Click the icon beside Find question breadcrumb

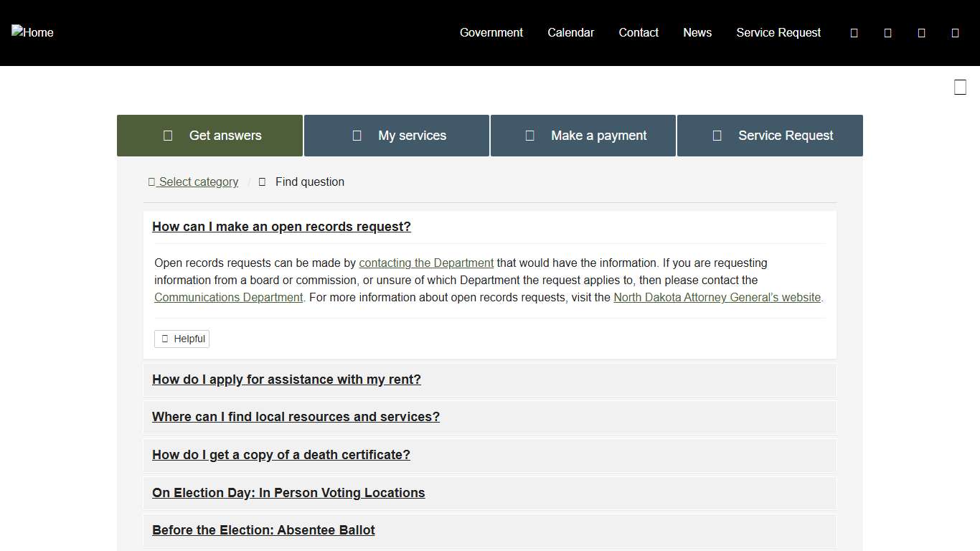262,182
